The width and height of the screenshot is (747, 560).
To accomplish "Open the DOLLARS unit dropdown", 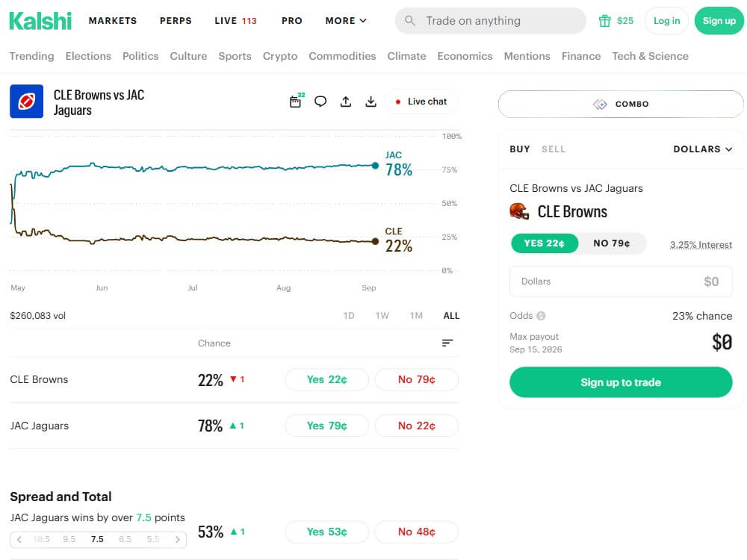I will point(703,149).
